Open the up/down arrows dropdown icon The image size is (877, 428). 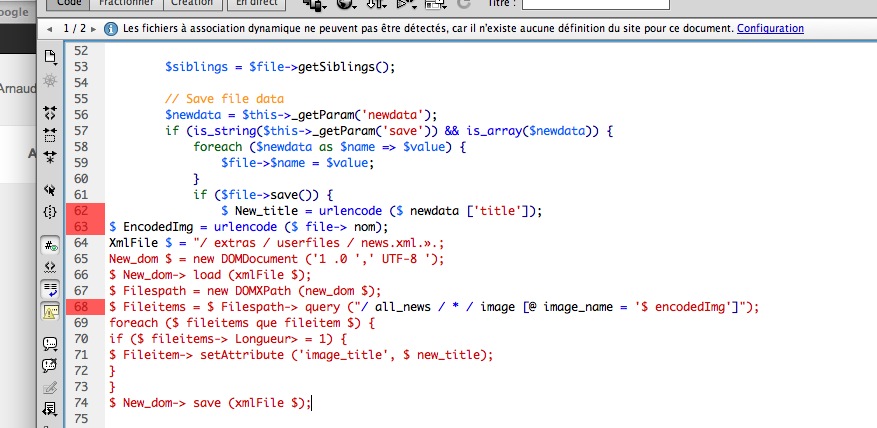[377, 4]
